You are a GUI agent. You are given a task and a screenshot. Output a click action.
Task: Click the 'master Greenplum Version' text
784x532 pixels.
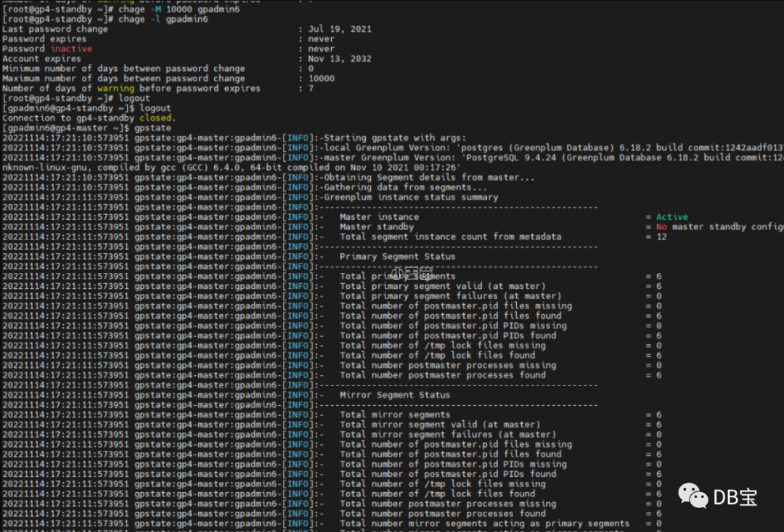tap(390, 157)
